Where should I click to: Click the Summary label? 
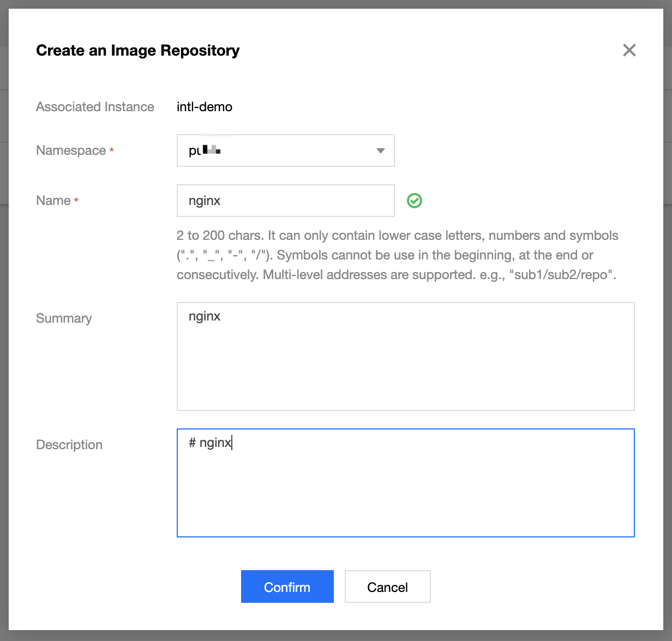(x=64, y=318)
